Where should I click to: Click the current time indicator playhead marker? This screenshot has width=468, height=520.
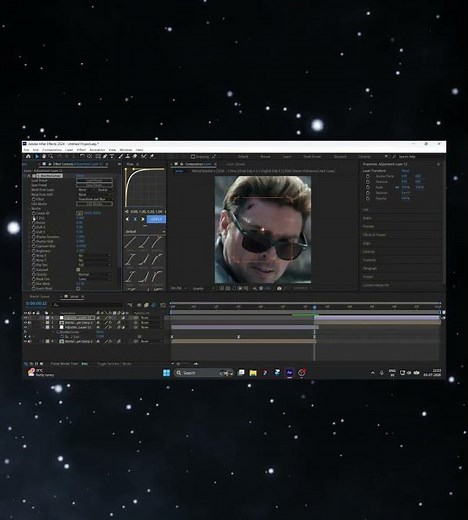click(x=314, y=307)
